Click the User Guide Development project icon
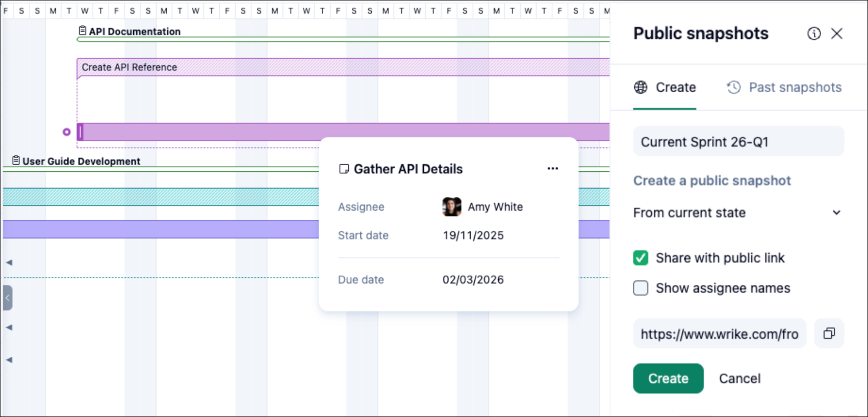Screen dimensions: 868x417 tap(16, 161)
